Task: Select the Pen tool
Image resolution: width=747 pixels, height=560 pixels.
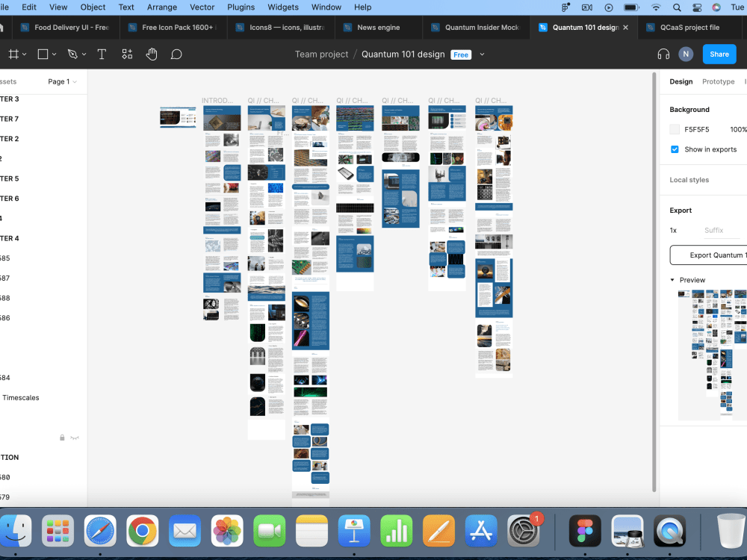Action: pos(72,55)
